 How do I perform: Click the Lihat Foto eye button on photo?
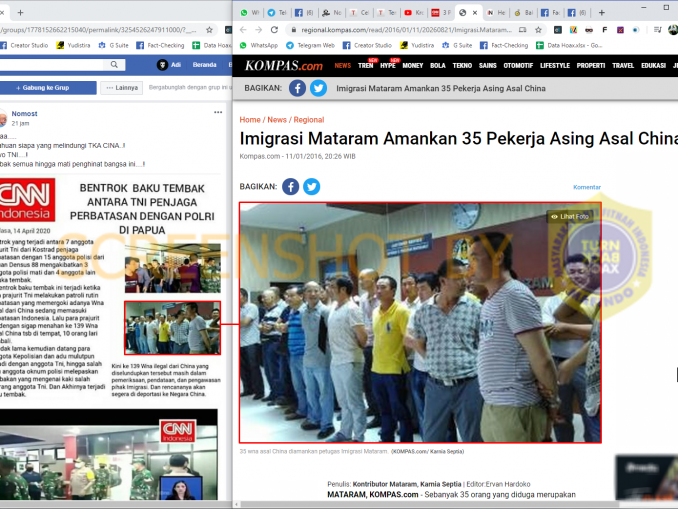tap(570, 217)
